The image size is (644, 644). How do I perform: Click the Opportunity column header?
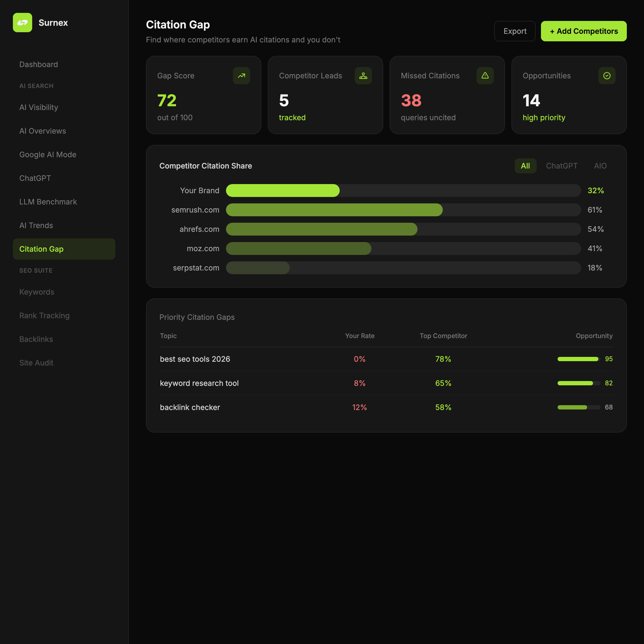click(x=594, y=336)
